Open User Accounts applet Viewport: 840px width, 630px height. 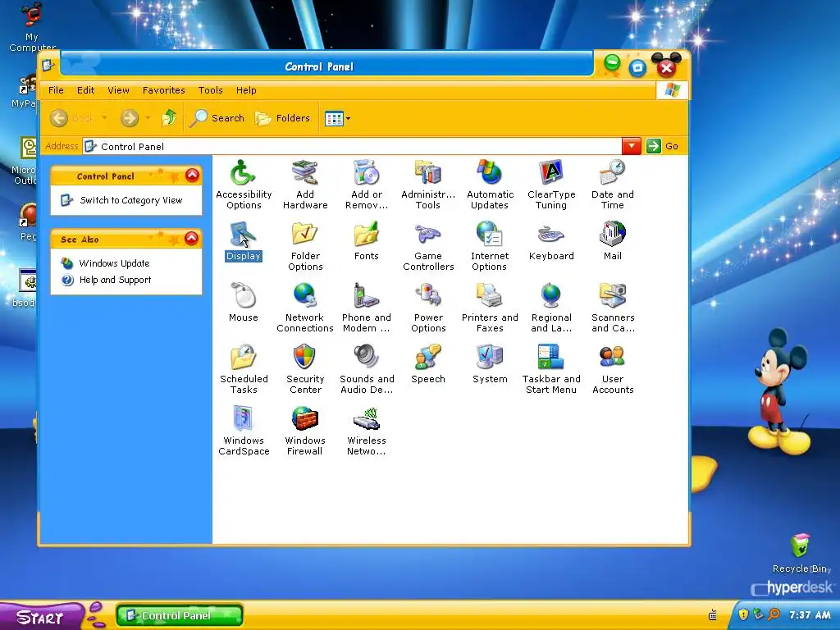click(x=612, y=370)
